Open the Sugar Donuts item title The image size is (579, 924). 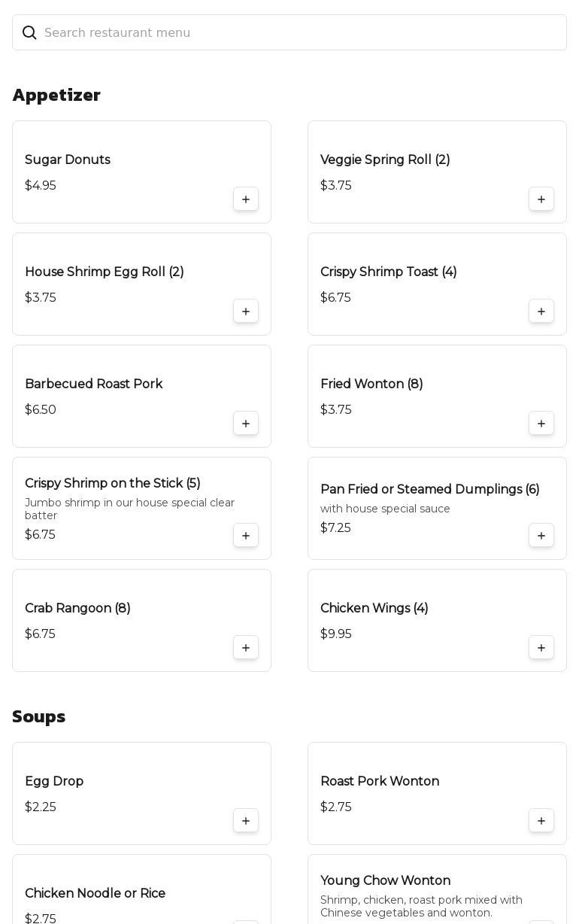pyautogui.click(x=68, y=160)
